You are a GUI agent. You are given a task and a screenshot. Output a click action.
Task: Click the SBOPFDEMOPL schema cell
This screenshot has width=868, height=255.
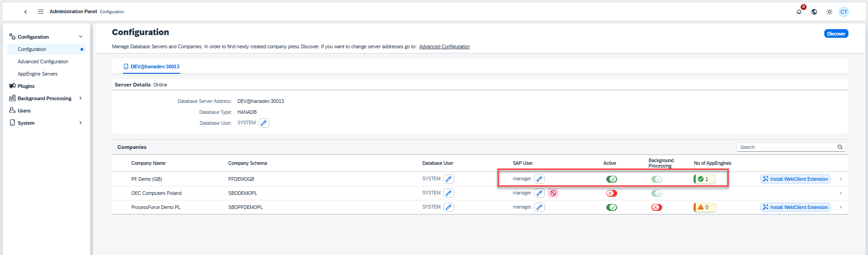tap(245, 207)
